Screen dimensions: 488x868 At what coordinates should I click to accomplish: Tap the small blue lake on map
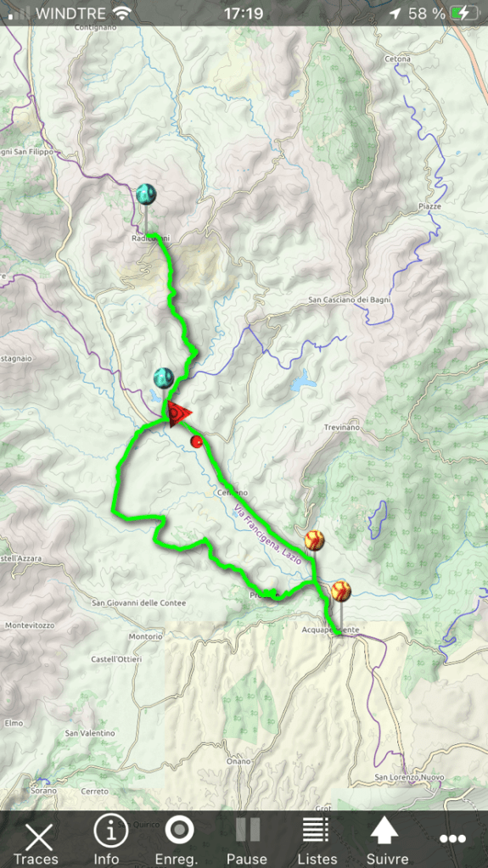(302, 382)
